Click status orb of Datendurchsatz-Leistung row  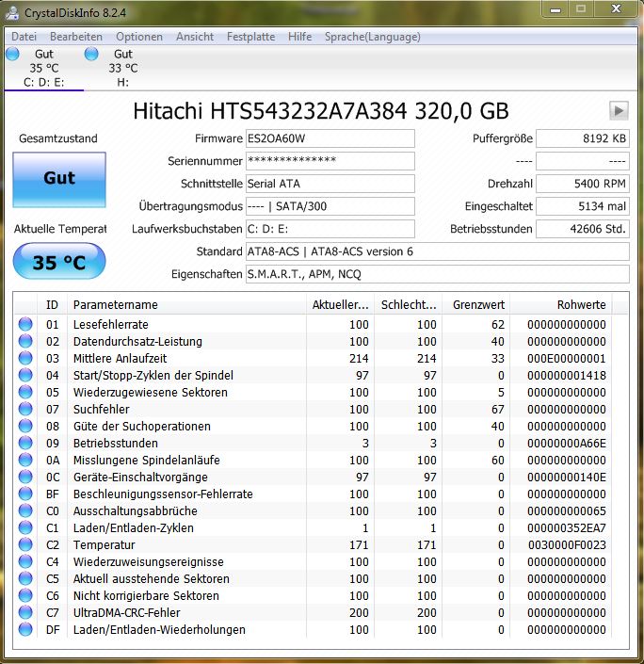pyautogui.click(x=25, y=341)
